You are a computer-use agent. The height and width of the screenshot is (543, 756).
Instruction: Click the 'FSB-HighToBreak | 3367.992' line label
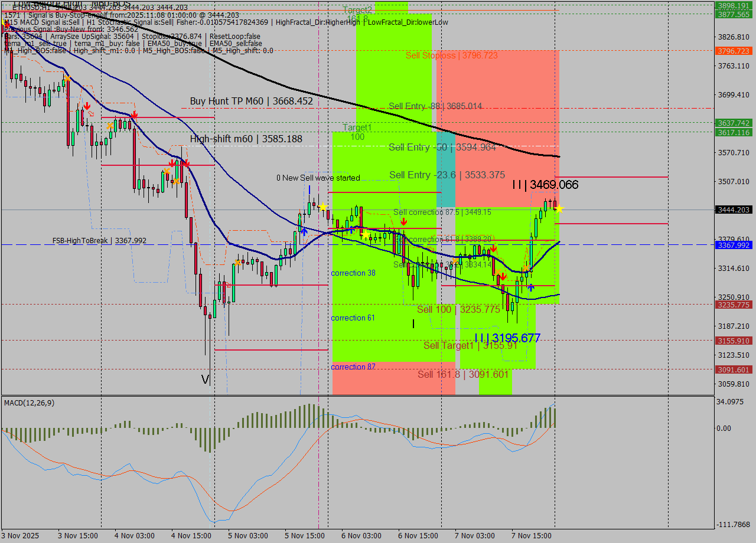point(99,241)
